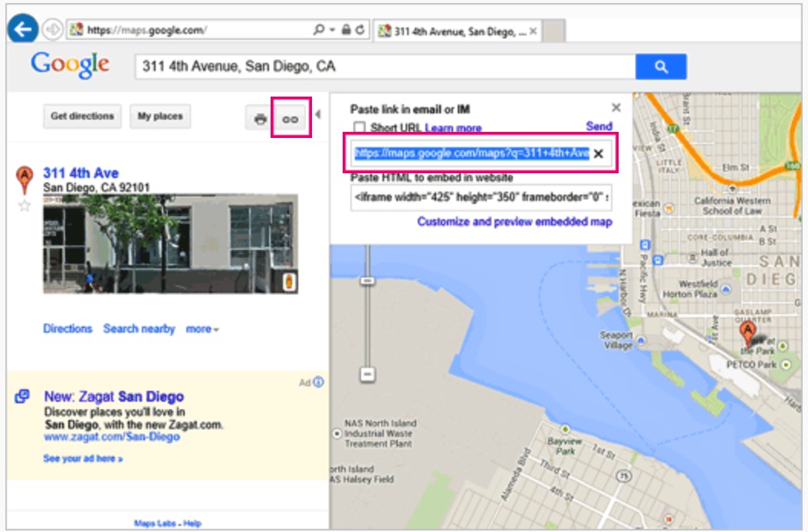808x532 pixels.
Task: Open the www.zagat.com/San-Diego link
Action: click(112, 437)
